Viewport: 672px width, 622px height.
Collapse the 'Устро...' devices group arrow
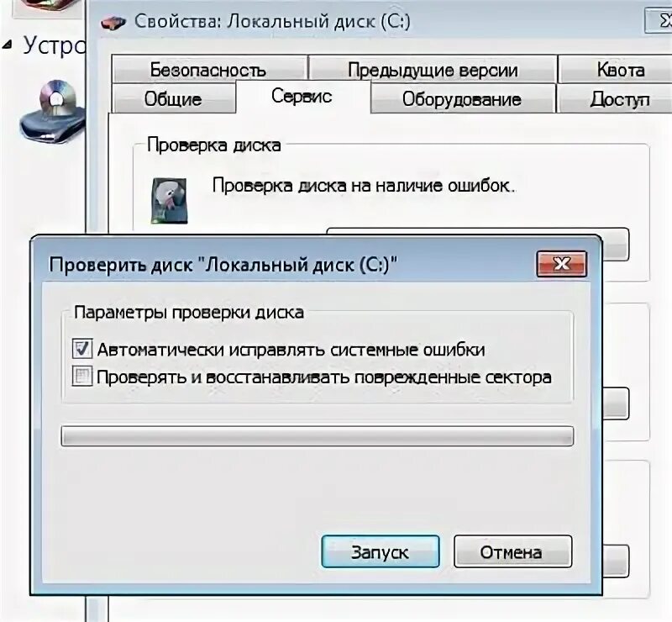click(x=7, y=45)
